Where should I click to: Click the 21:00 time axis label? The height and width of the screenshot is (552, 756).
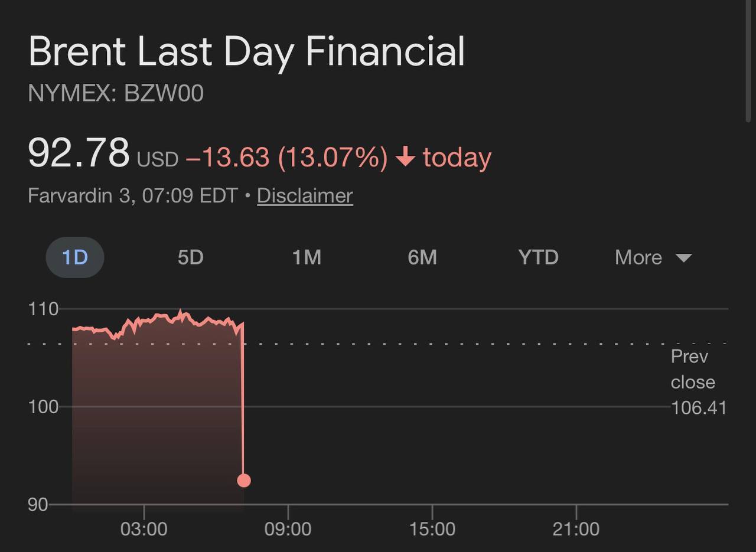pyautogui.click(x=576, y=529)
